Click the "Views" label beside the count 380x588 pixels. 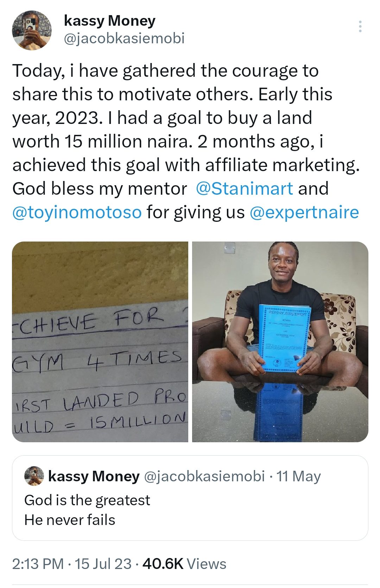tap(207, 564)
